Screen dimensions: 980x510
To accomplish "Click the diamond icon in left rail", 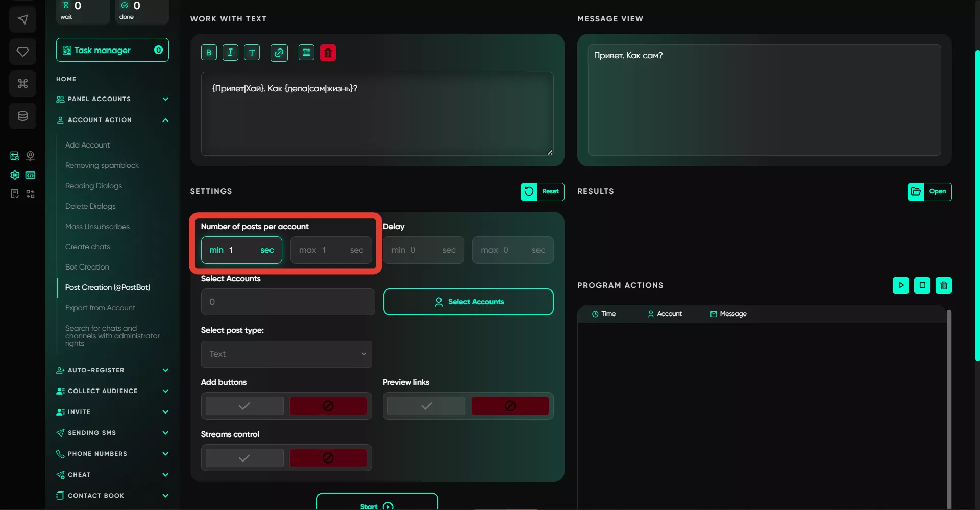I will 22,52.
